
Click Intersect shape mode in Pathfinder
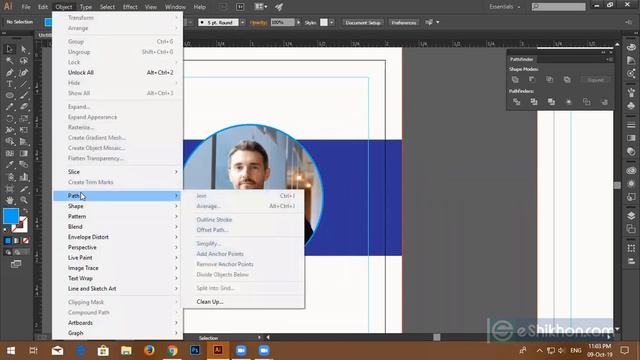[550, 80]
